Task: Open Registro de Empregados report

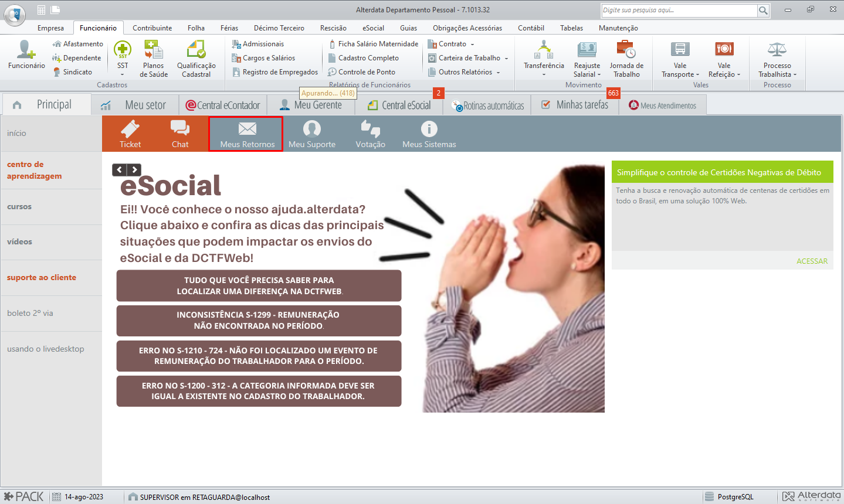Action: pos(275,72)
